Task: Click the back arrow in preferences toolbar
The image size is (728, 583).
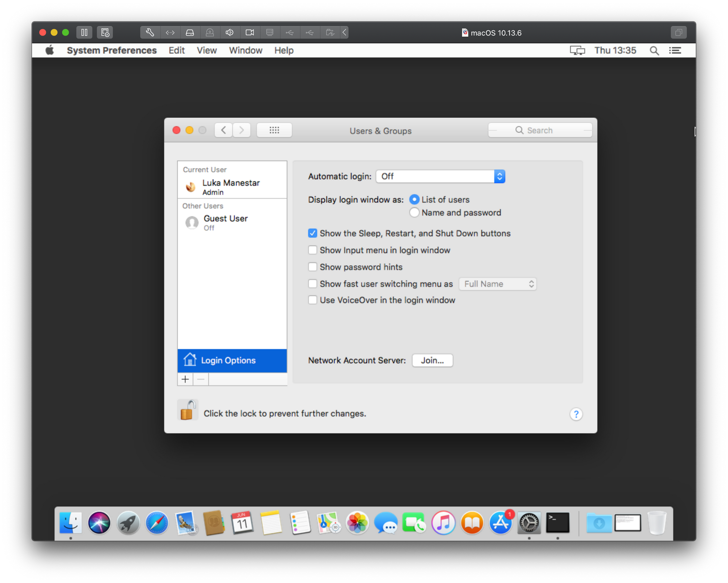Action: pos(223,130)
